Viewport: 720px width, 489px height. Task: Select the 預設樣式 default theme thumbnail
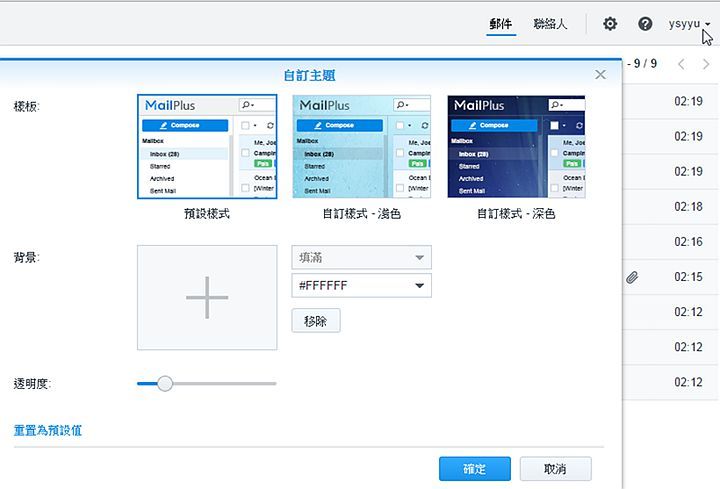(207, 147)
